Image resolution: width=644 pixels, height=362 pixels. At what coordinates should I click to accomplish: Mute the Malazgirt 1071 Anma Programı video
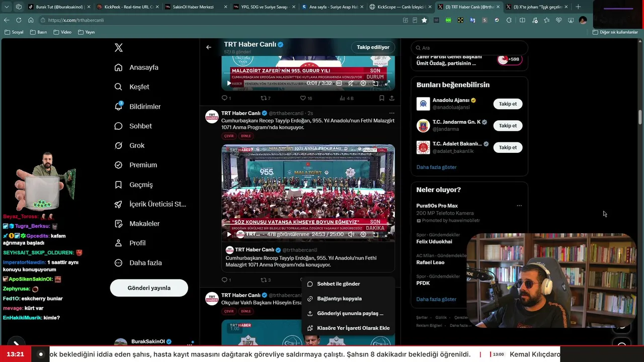[x=351, y=234]
